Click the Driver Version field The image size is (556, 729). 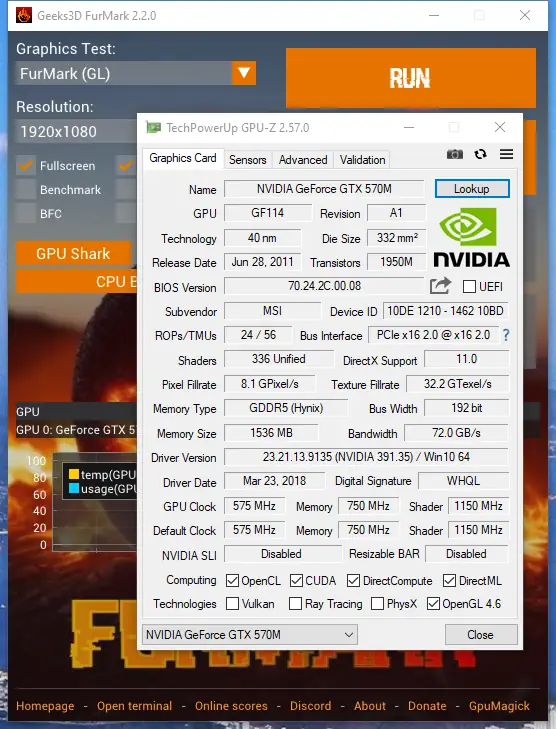[x=366, y=457]
